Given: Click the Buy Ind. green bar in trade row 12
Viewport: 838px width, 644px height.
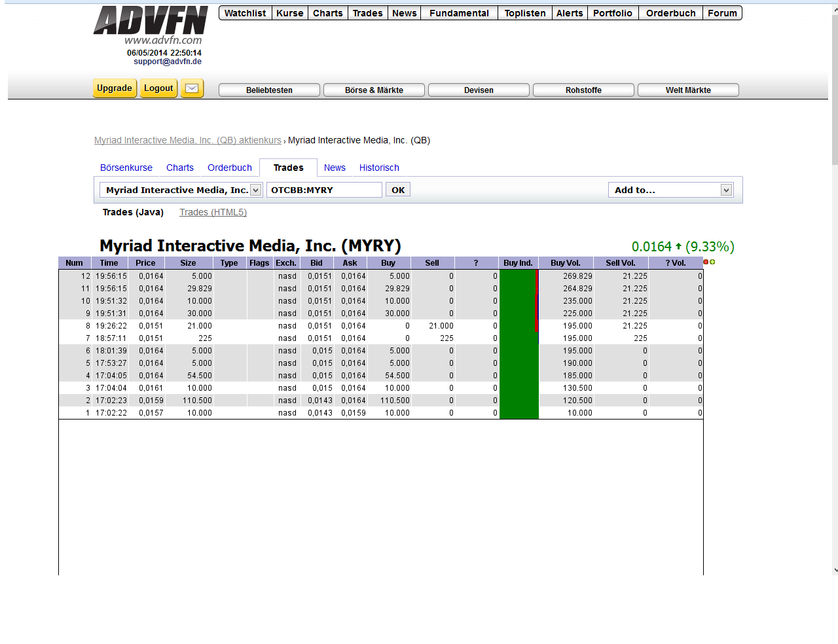Looking at the screenshot, I should coord(519,276).
